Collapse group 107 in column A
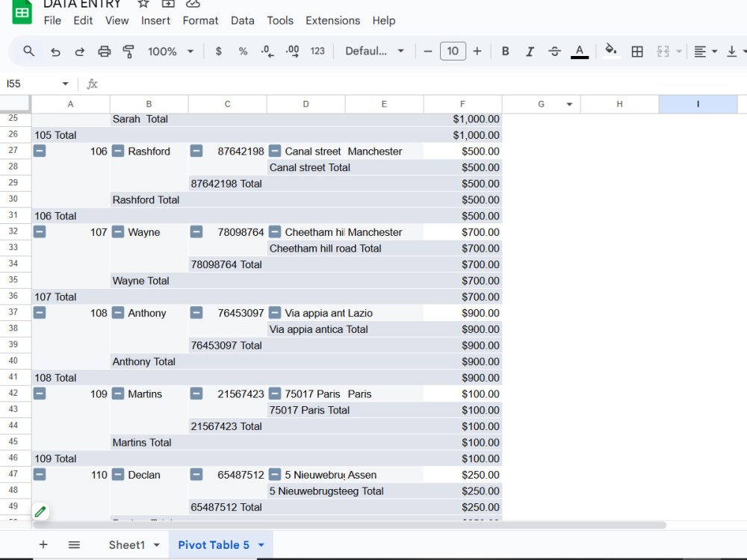Viewport: 747px width, 560px height. 40,232
